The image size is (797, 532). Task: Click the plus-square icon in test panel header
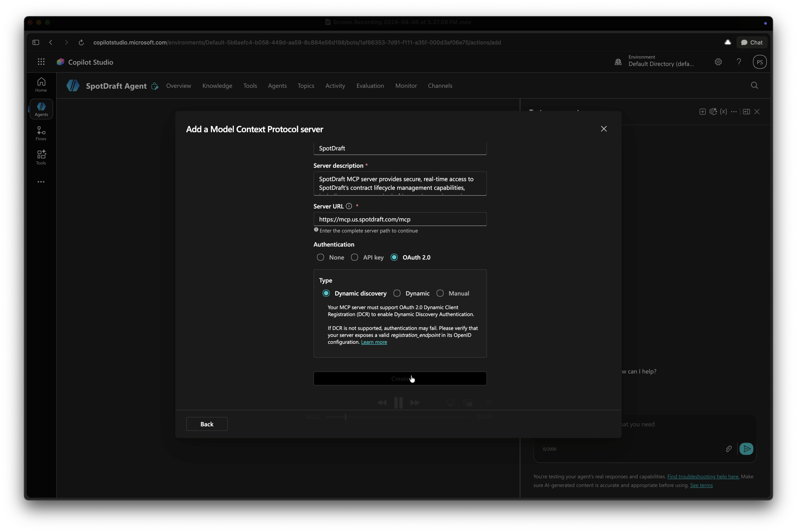pyautogui.click(x=702, y=112)
